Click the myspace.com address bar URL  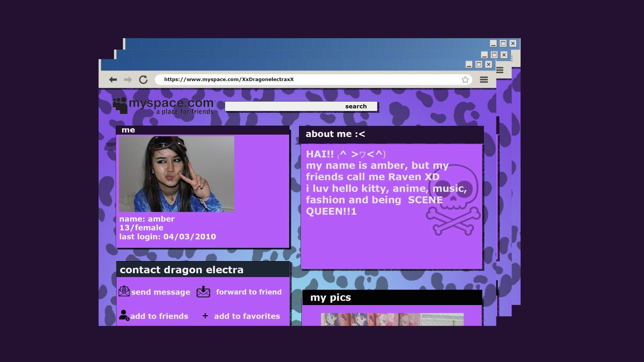[229, 79]
